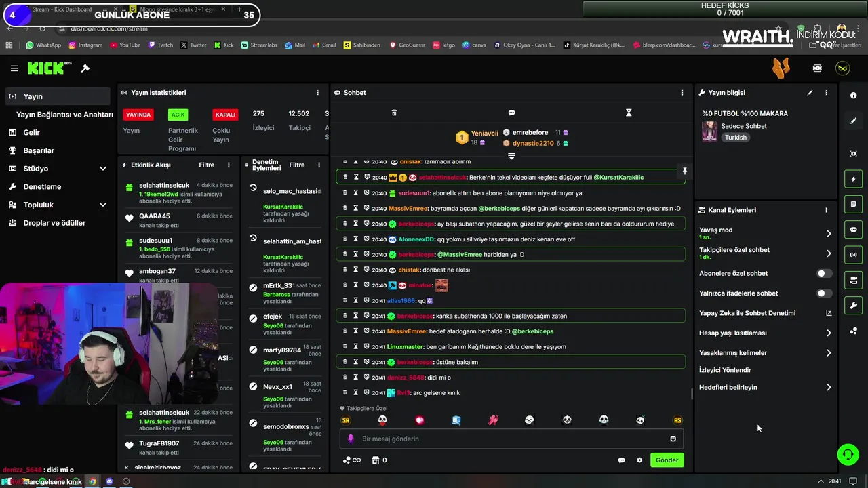This screenshot has height=488, width=868.
Task: Open Gelir in left sidebar
Action: 31,133
